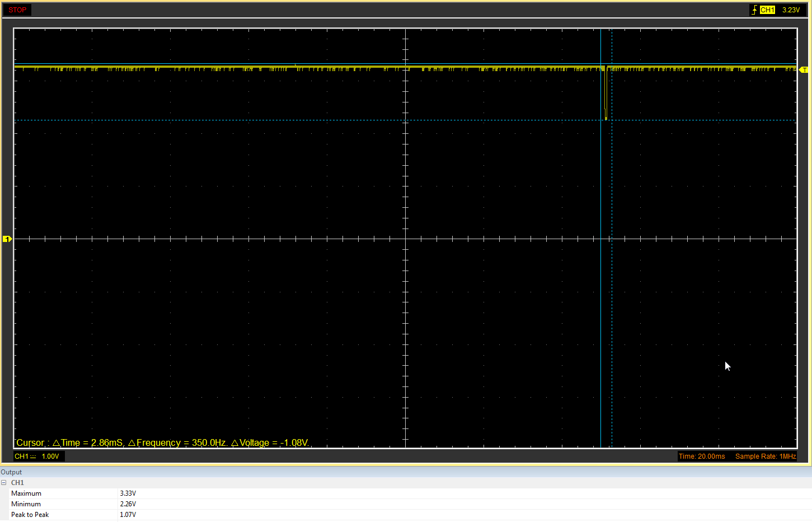Click the Cursor delta readout text
The height and width of the screenshot is (522, 812).
tap(162, 442)
